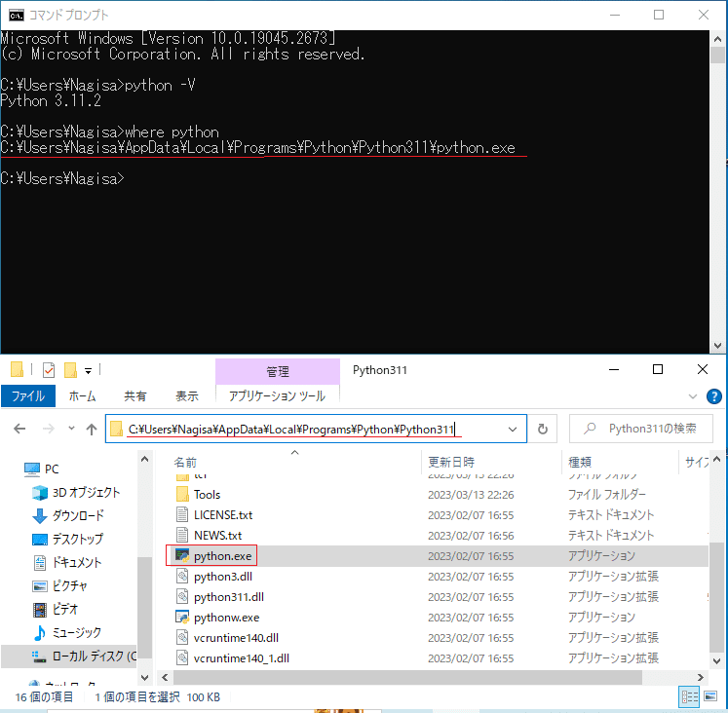Open address bar history dropdown
728x713 pixels.
point(513,430)
